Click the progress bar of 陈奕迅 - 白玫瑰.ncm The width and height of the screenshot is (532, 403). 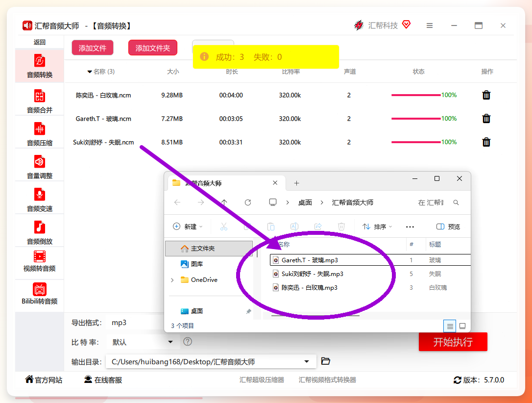coord(416,95)
